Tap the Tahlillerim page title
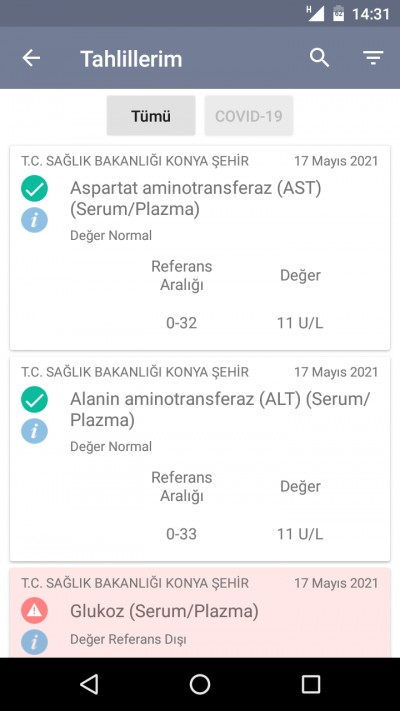400x711 pixels. [x=131, y=59]
